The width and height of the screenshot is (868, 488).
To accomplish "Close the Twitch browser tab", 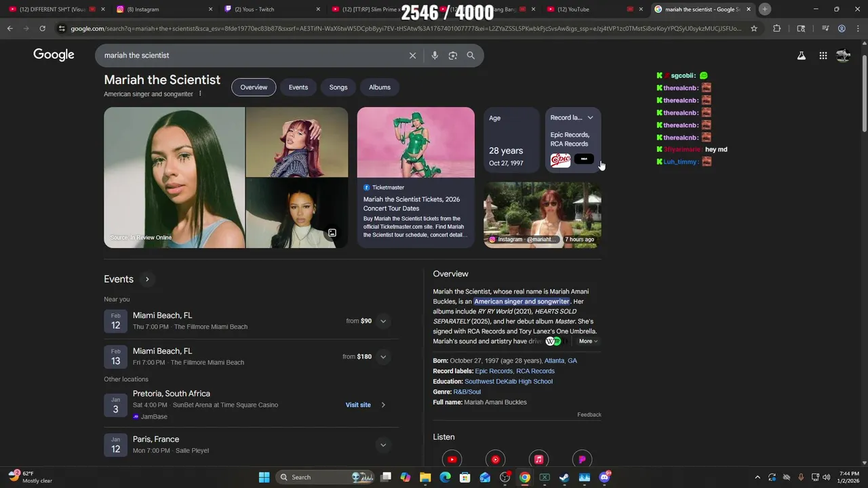I will click(318, 9).
